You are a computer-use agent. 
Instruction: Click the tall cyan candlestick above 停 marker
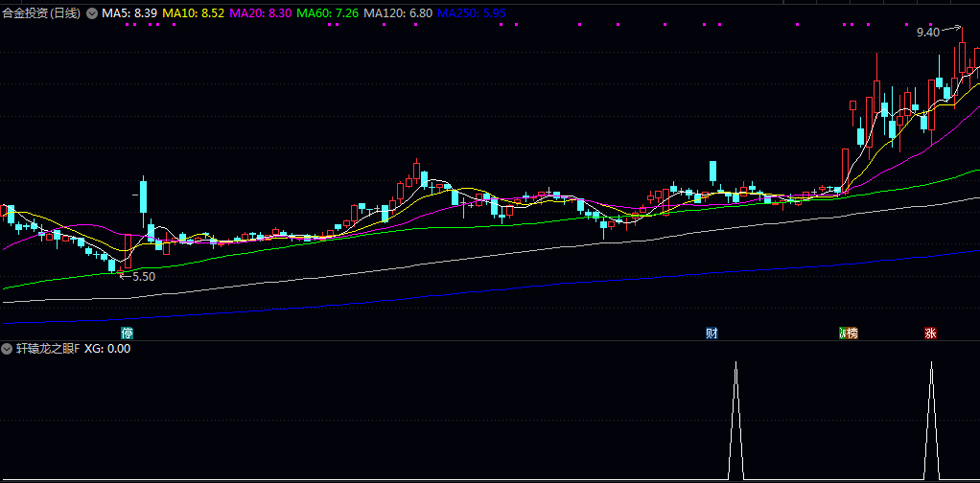click(144, 197)
